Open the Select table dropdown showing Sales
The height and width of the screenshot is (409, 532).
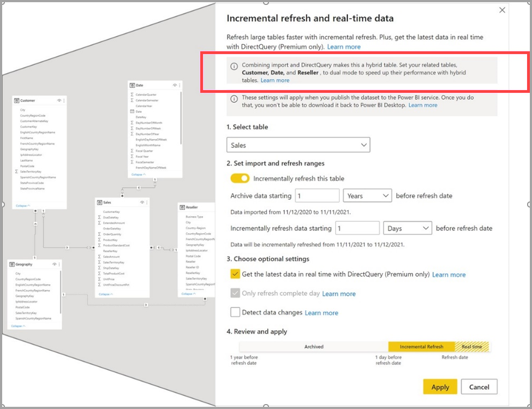tap(298, 145)
